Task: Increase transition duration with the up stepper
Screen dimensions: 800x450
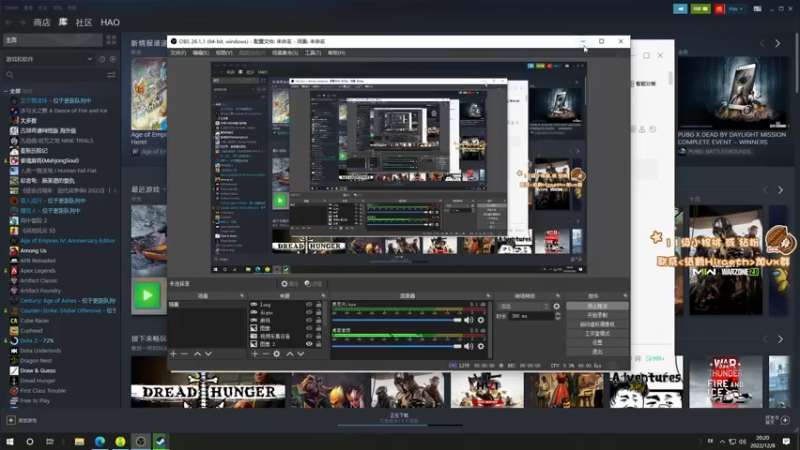Action: (x=558, y=314)
